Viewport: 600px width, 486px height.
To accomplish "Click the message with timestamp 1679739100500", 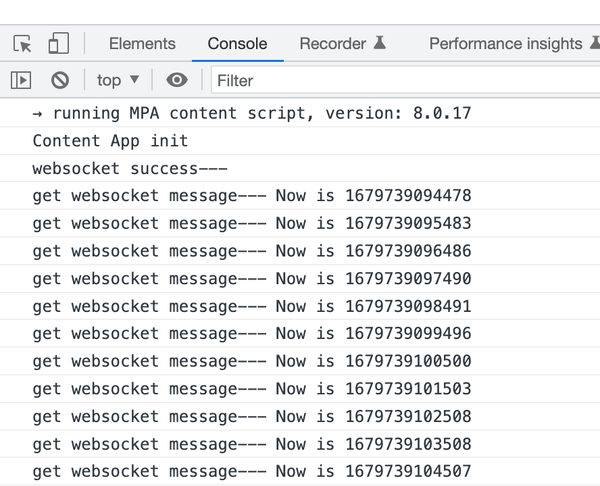I will [x=251, y=361].
